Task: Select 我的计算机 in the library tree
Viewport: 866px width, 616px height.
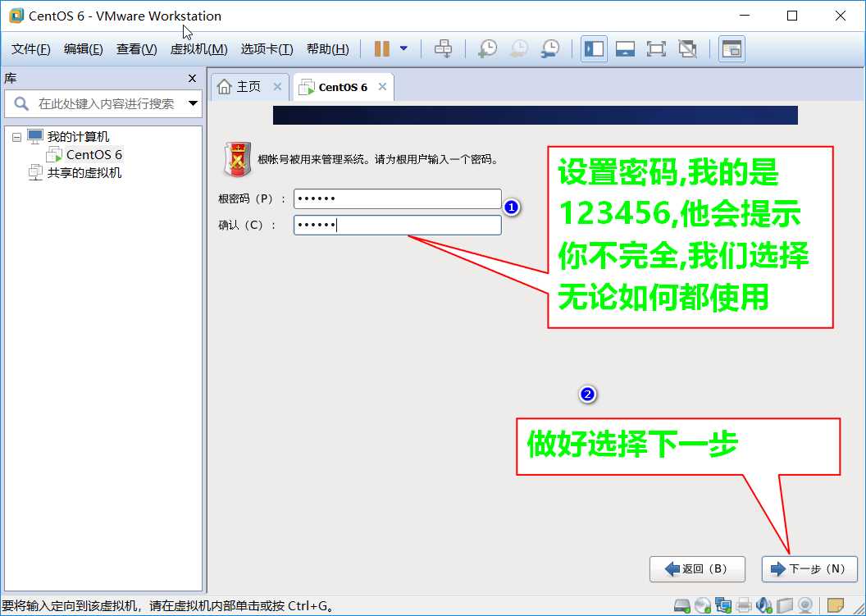Action: pyautogui.click(x=78, y=136)
